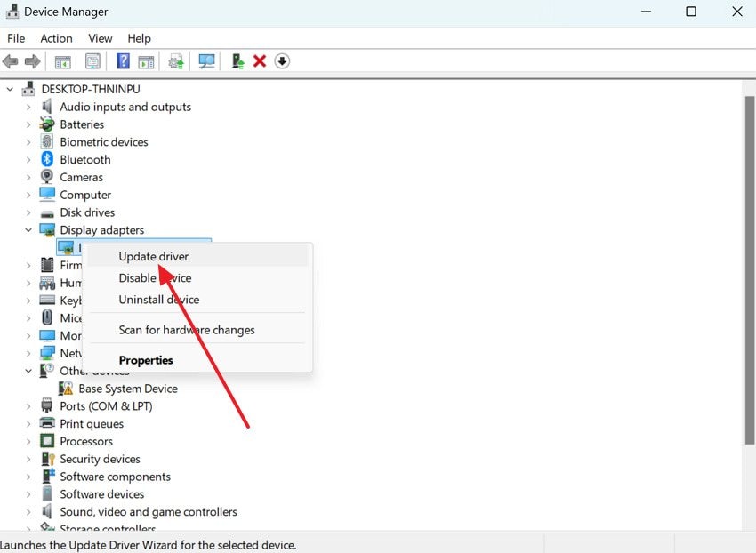Click the Forward arrow toolbar icon
756x553 pixels.
(x=32, y=61)
